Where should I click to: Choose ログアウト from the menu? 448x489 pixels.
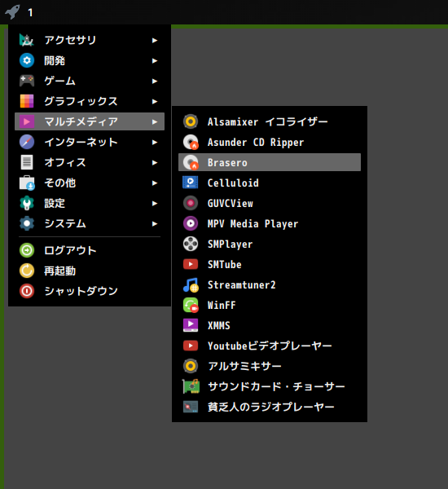click(90, 250)
